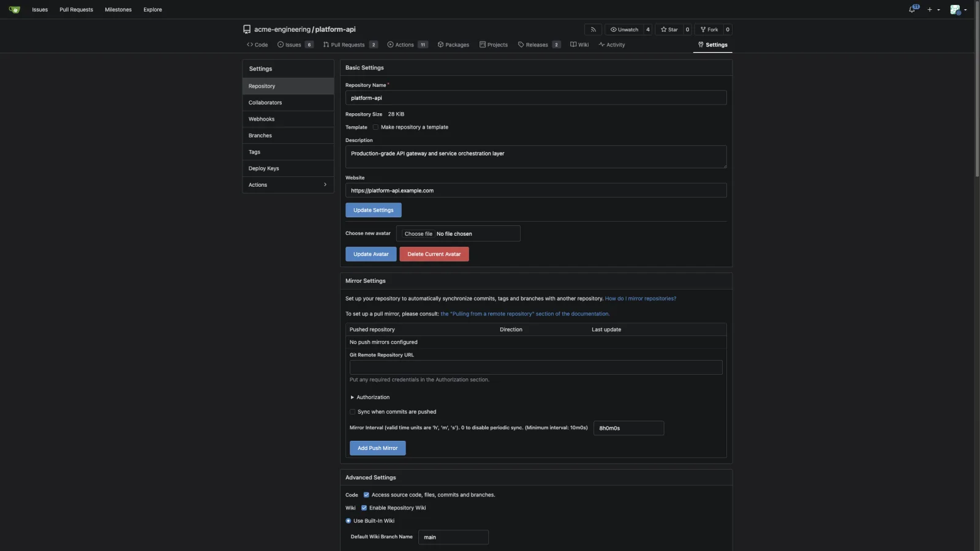Image resolution: width=980 pixels, height=551 pixels.
Task: Click the Website URL input field
Action: point(536,190)
